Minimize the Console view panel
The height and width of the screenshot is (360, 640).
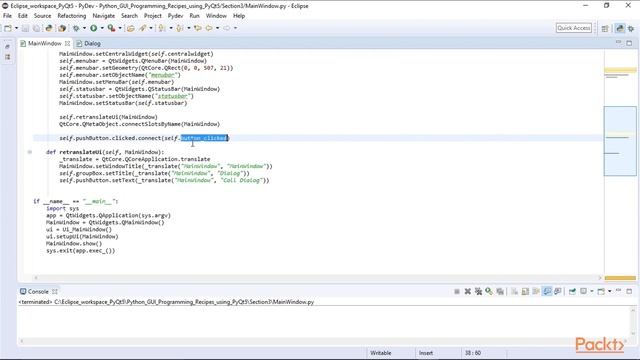tap(618, 291)
